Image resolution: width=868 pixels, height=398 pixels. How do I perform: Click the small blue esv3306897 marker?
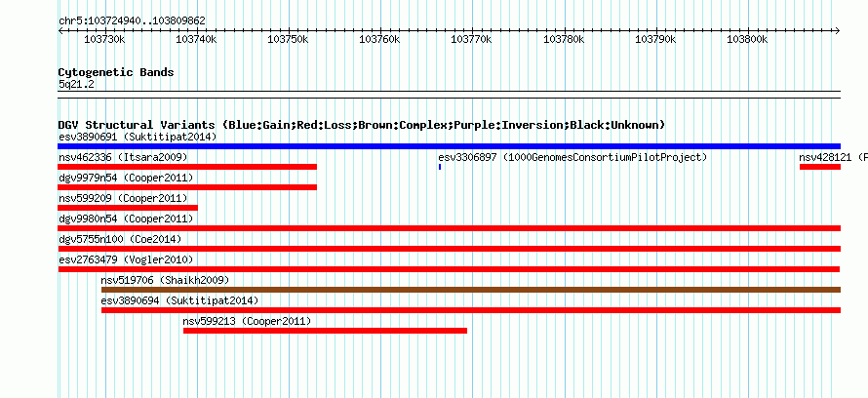[440, 167]
